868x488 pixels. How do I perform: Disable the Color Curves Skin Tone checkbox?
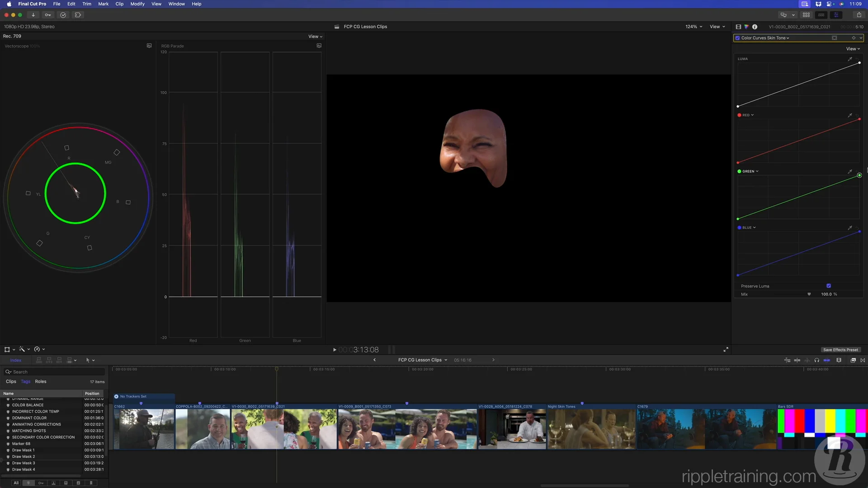coord(738,38)
